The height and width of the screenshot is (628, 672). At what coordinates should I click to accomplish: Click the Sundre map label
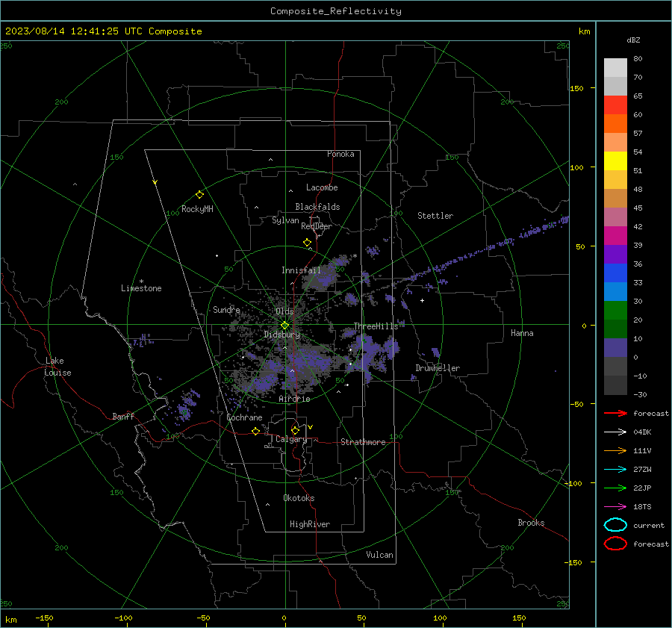point(226,309)
